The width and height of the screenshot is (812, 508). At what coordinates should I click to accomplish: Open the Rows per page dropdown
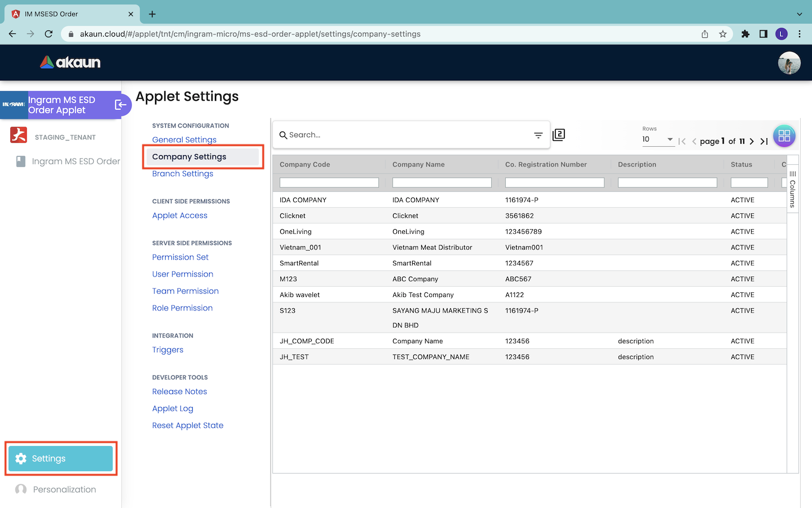click(x=657, y=139)
